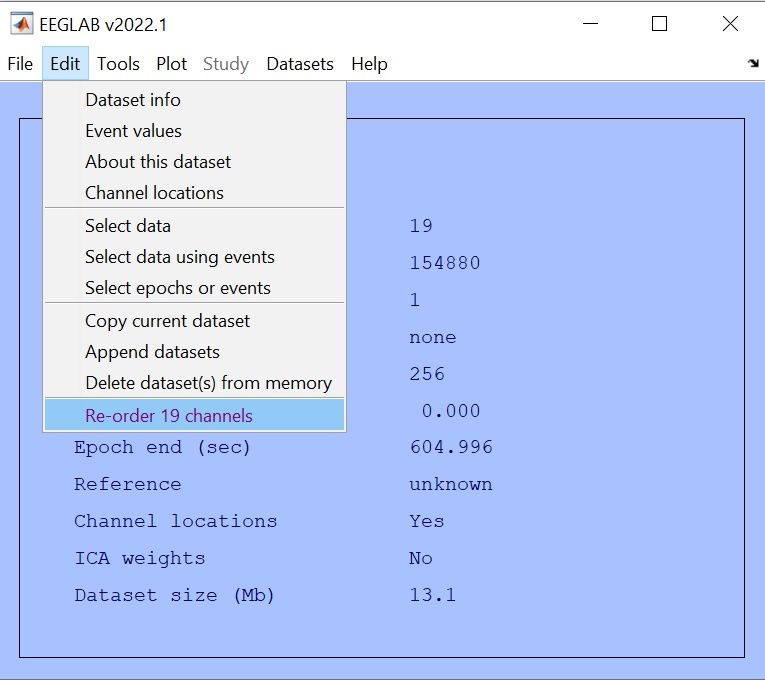Viewport: 765px width, 680px height.
Task: Close the open Edit menu
Action: click(65, 64)
